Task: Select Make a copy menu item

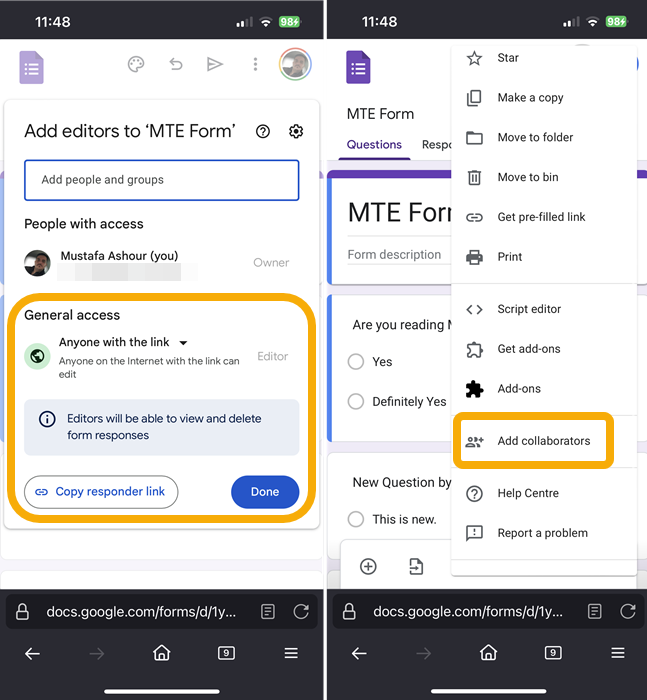Action: coord(544,98)
